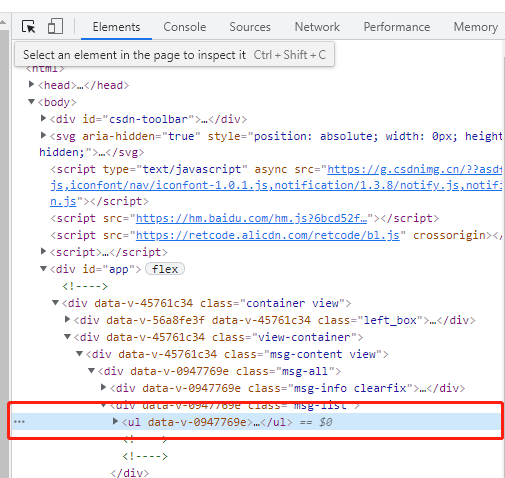Expand the collapsed script node
Screen dimensions: 505x478
pyautogui.click(x=43, y=251)
